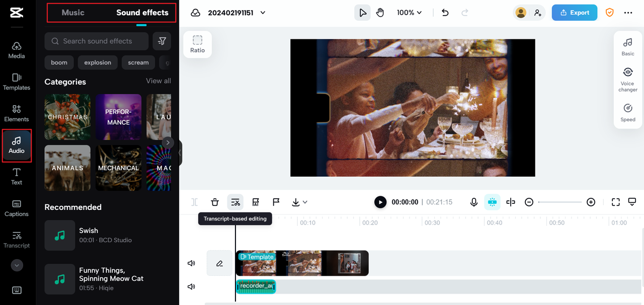Open the Transcript panel
The width and height of the screenshot is (644, 305).
tap(16, 240)
